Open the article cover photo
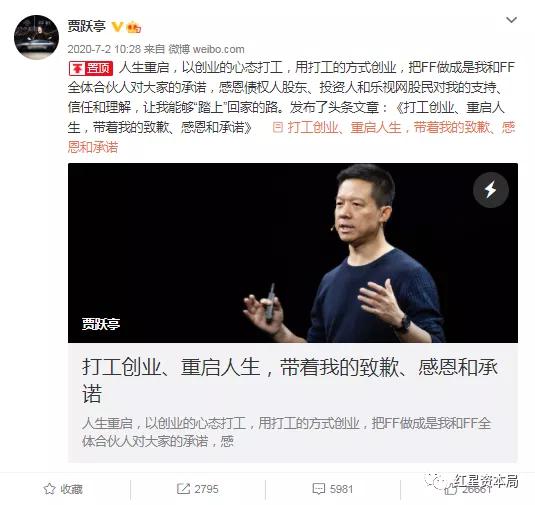The height and width of the screenshot is (505, 535). [293, 253]
